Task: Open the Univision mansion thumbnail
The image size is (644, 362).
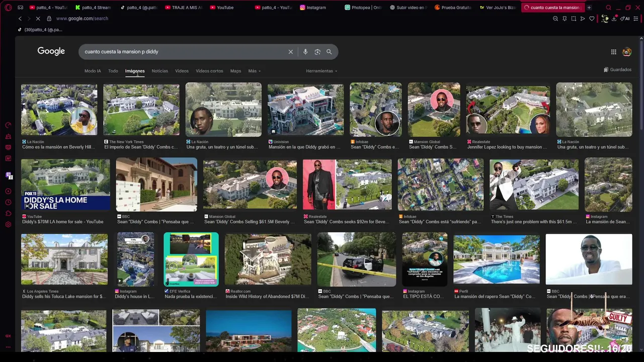Action: tap(305, 110)
